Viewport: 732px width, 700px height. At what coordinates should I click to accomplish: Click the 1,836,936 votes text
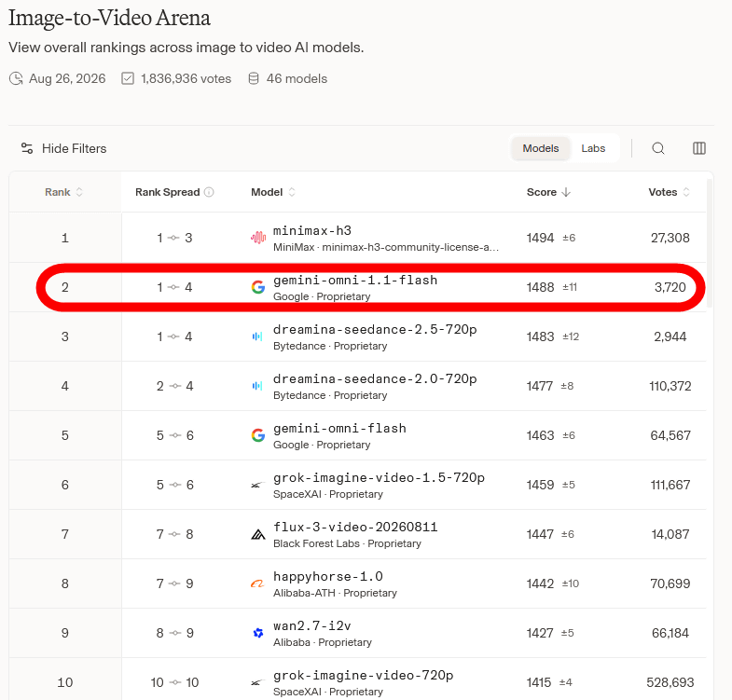point(186,78)
